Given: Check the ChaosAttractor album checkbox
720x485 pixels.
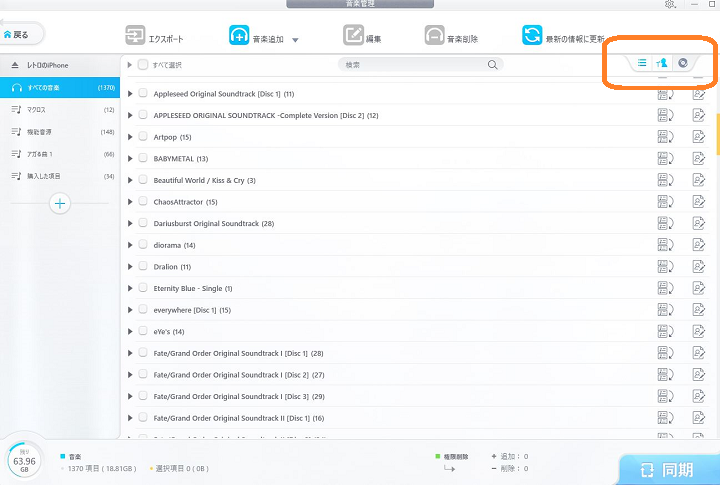Looking at the screenshot, I should 143,201.
